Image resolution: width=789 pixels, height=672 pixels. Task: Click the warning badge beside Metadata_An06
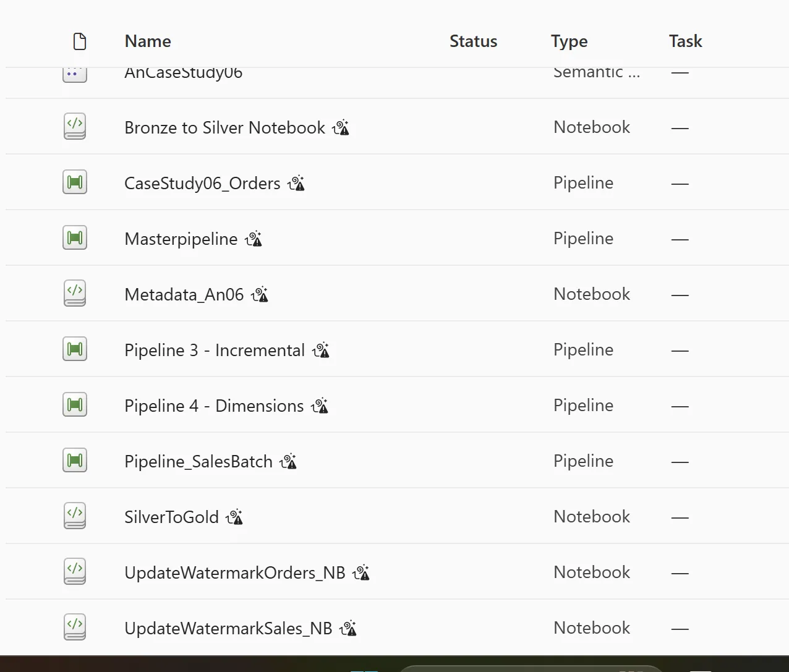coord(260,294)
